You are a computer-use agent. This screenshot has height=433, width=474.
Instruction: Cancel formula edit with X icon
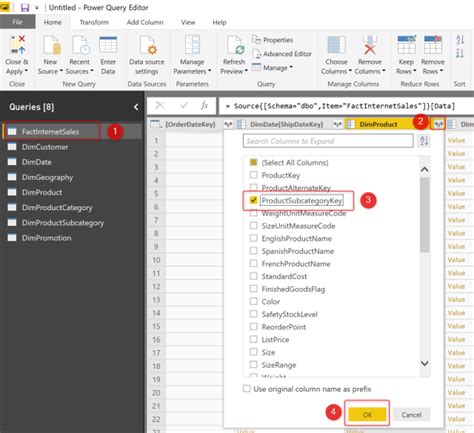point(160,106)
